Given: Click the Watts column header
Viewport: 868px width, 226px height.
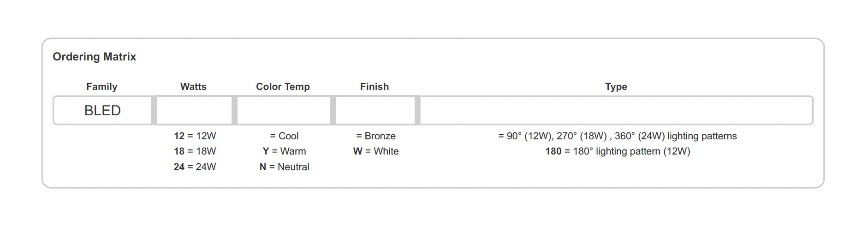Looking at the screenshot, I should click(x=193, y=87).
